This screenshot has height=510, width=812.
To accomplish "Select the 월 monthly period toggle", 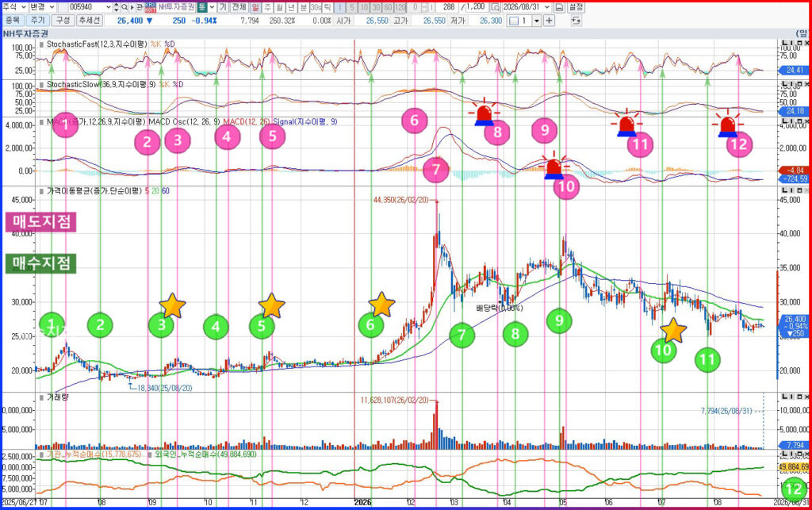I will coord(279,7).
